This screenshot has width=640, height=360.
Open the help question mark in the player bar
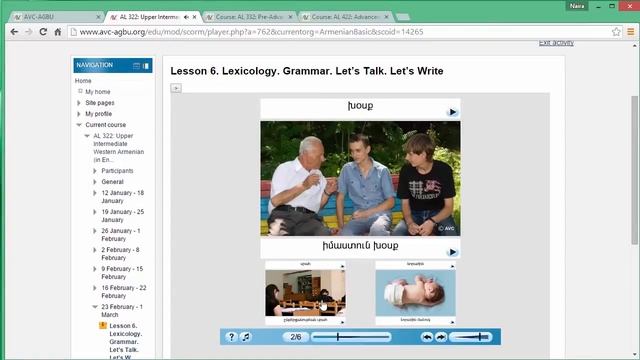[231, 337]
